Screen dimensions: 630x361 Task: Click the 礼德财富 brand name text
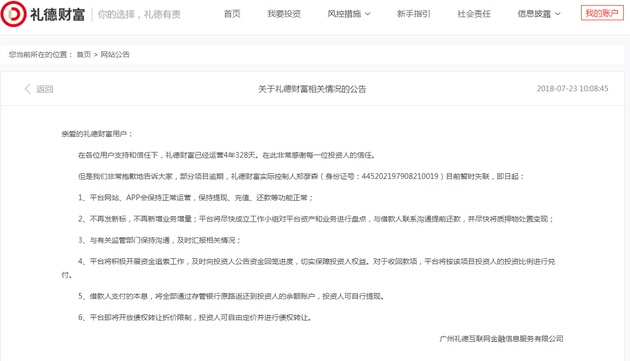(x=57, y=14)
